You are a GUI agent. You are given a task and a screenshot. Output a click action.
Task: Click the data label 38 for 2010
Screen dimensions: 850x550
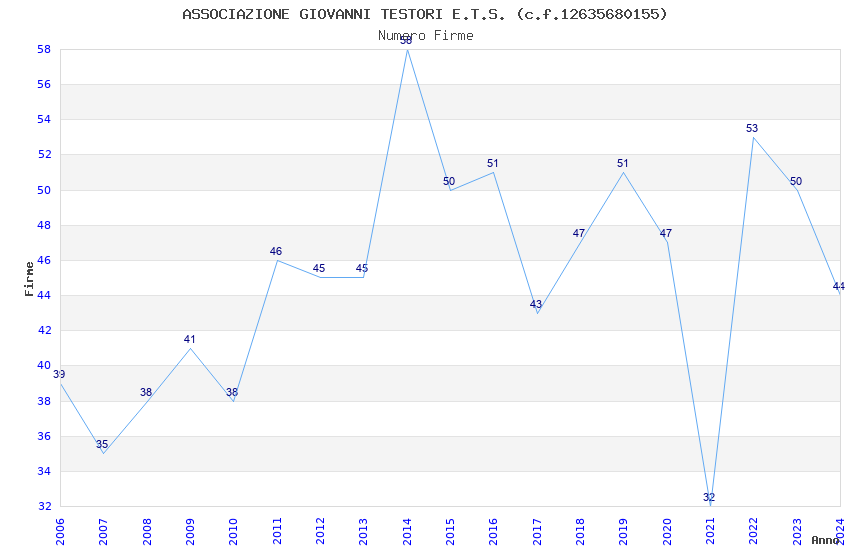(232, 392)
